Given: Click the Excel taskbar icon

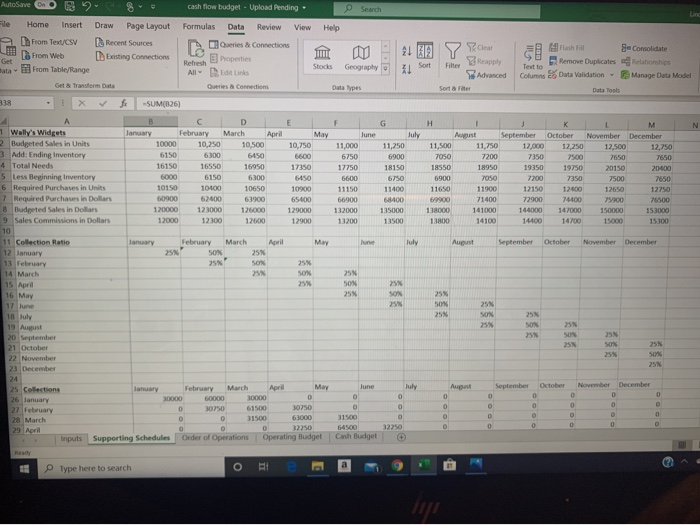Looking at the screenshot, I should [x=424, y=465].
